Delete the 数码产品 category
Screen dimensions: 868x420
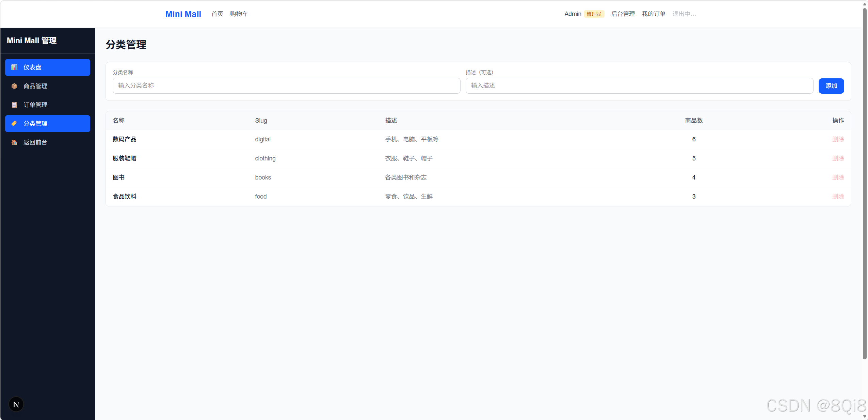pos(838,139)
